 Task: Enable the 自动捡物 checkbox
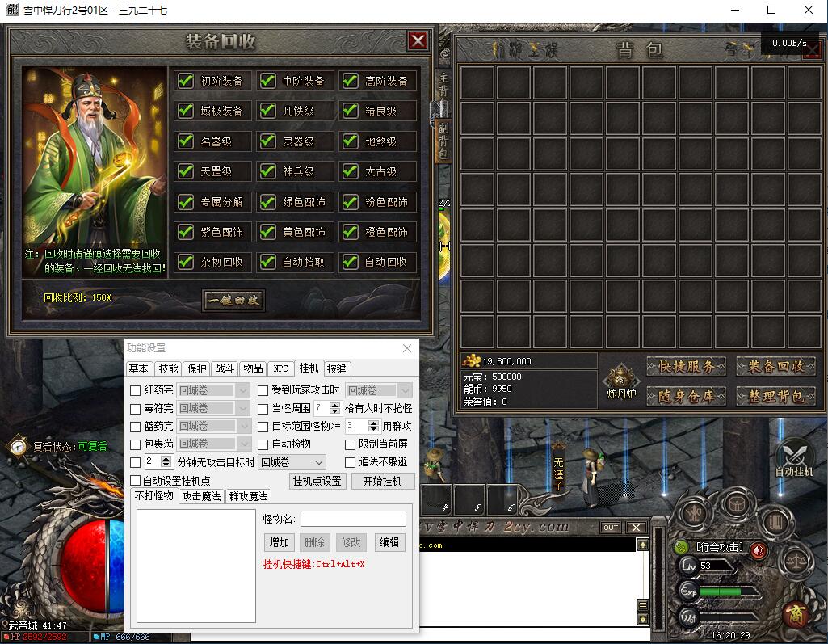click(263, 444)
